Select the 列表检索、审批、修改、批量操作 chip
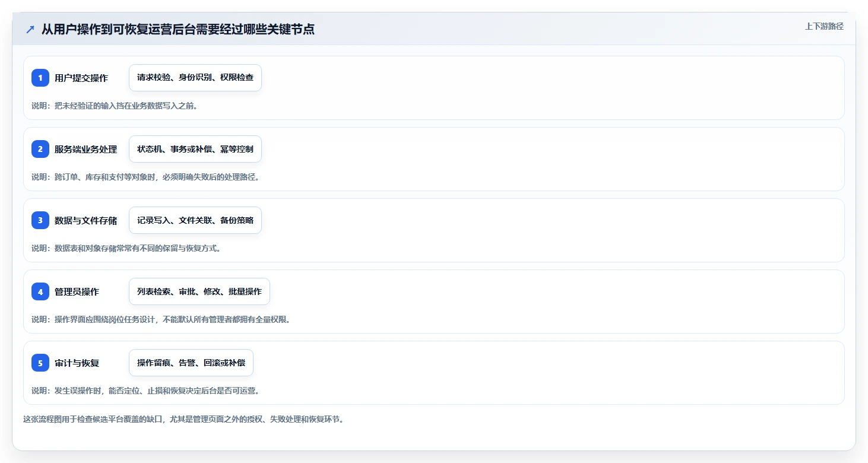Screen dimensions: 868x463 199,291
